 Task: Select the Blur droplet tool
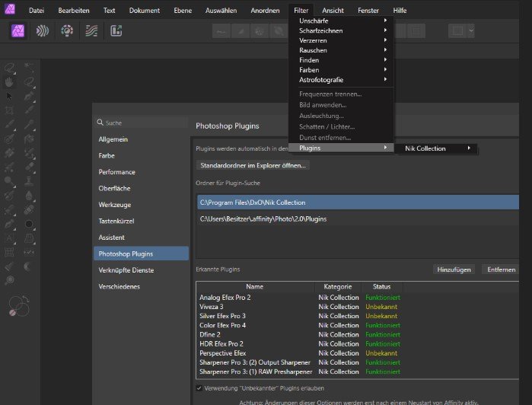29,195
